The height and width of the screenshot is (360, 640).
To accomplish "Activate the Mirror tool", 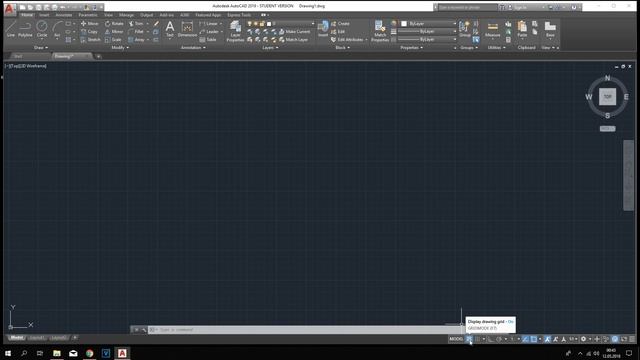I will pyautogui.click(x=114, y=31).
